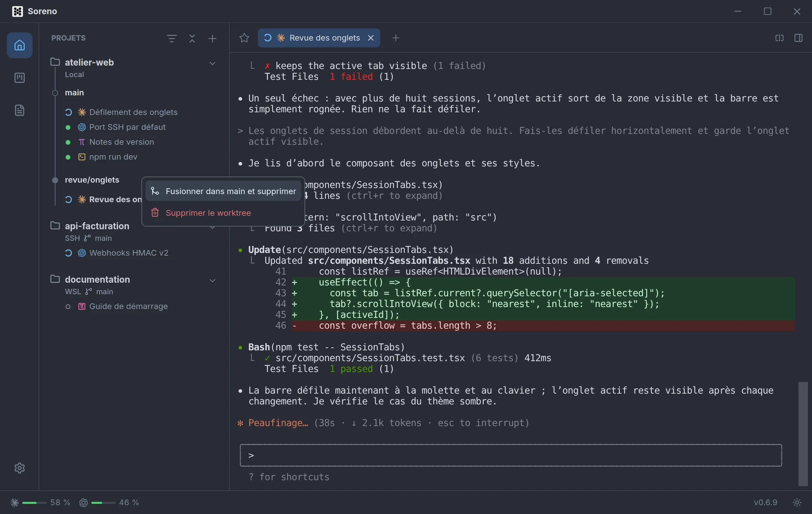Select the revue/onglets worktree branch

coord(92,180)
